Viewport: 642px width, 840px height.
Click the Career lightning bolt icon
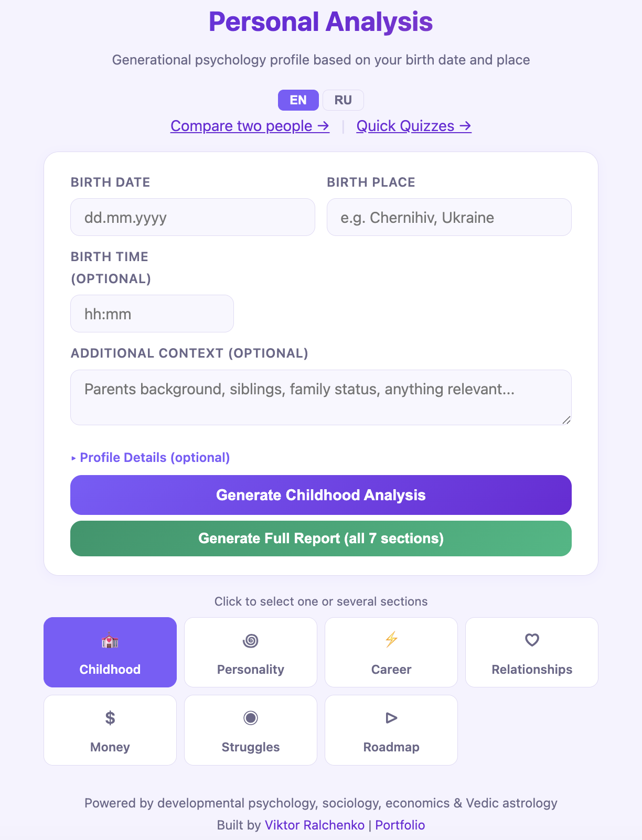(x=391, y=640)
